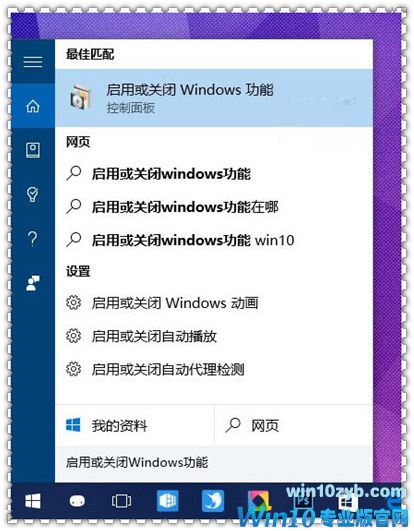Image resolution: width=414 pixels, height=531 pixels.
Task: Open the question mark help icon
Action: (32, 239)
